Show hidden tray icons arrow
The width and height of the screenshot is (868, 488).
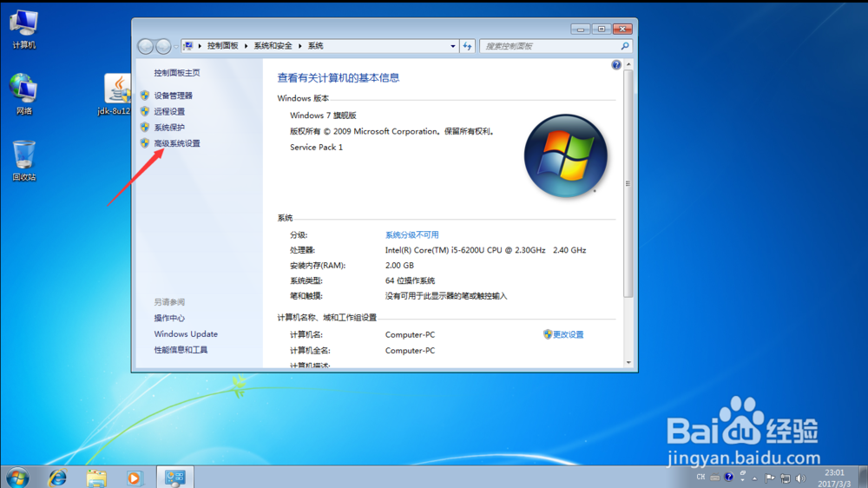[x=754, y=478]
